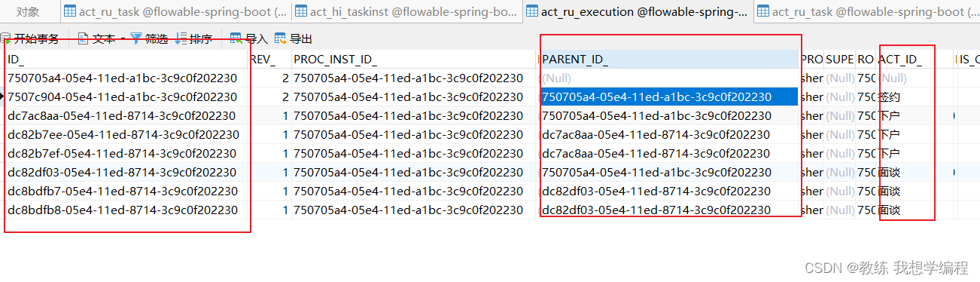980x282 pixels.
Task: Click the 导入 import icon
Action: [x=236, y=39]
